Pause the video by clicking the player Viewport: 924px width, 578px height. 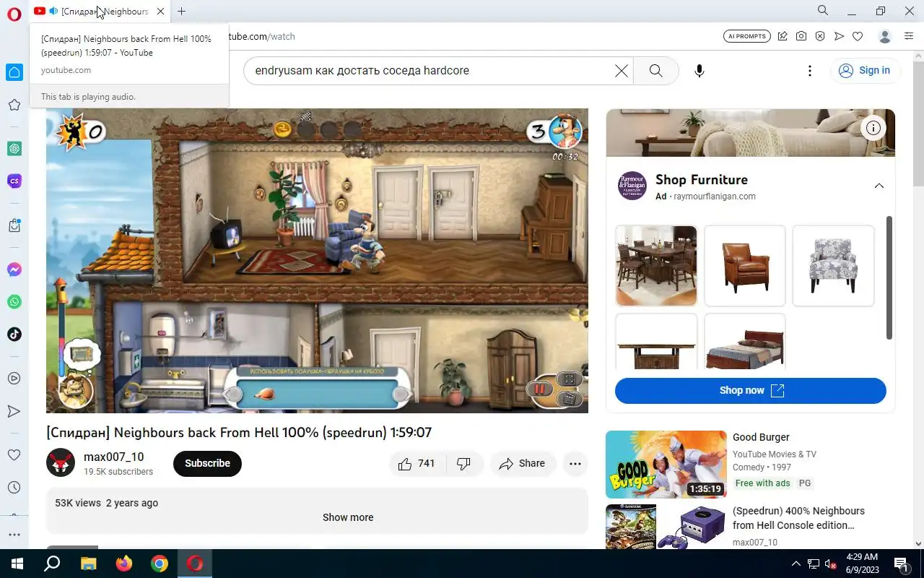tap(317, 261)
